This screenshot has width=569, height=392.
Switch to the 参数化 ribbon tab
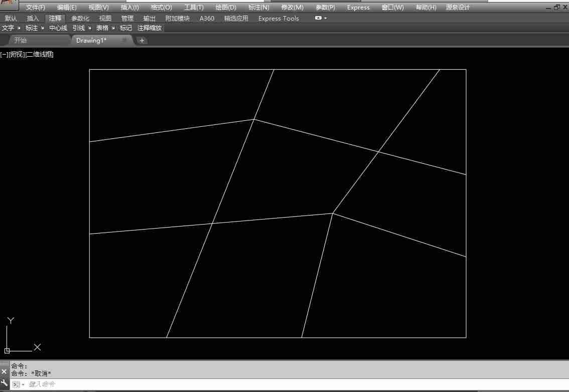(x=80, y=18)
